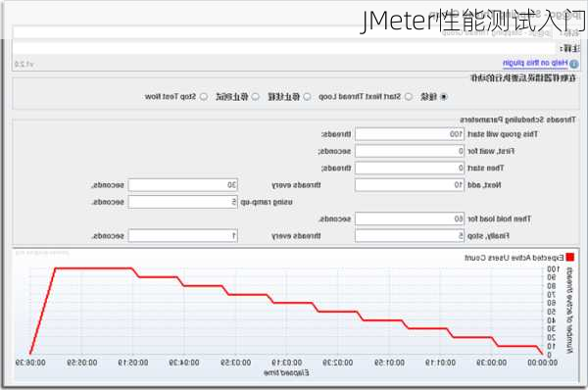Focus the Next, add threads field
Image resolution: width=588 pixels, height=390 pixels.
tap(410, 185)
